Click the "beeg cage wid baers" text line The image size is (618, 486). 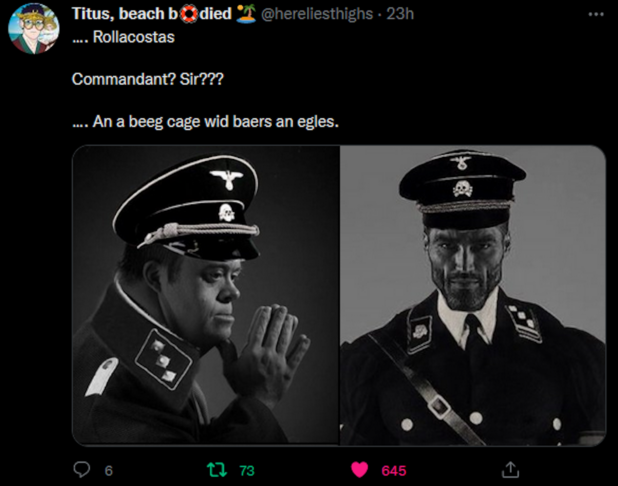pos(206,123)
